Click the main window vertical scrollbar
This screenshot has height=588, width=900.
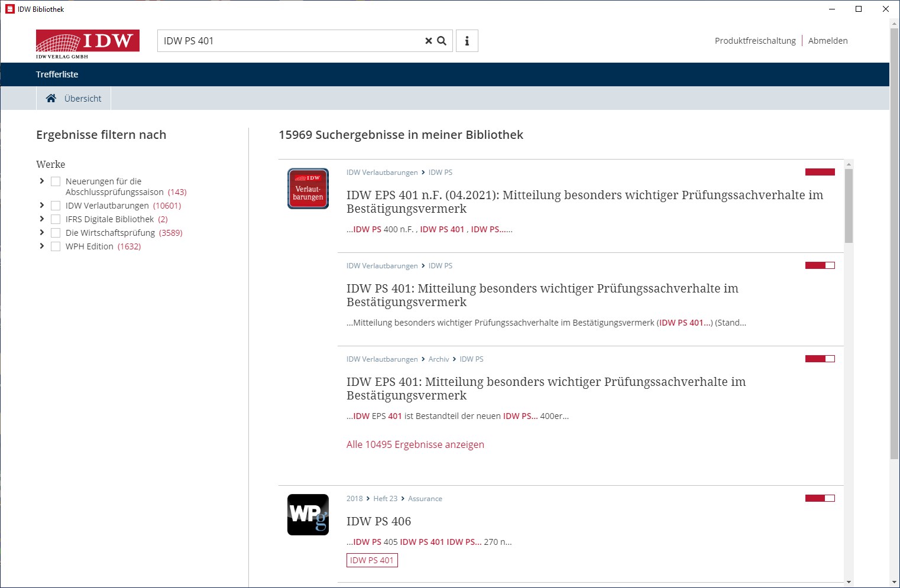(894, 242)
